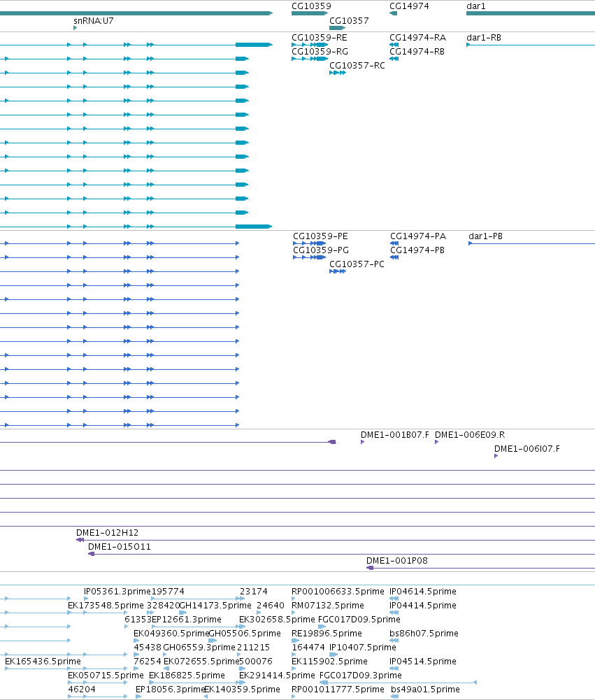595x700 pixels.
Task: Select EST EK186825.5prime
Action: coord(187,676)
